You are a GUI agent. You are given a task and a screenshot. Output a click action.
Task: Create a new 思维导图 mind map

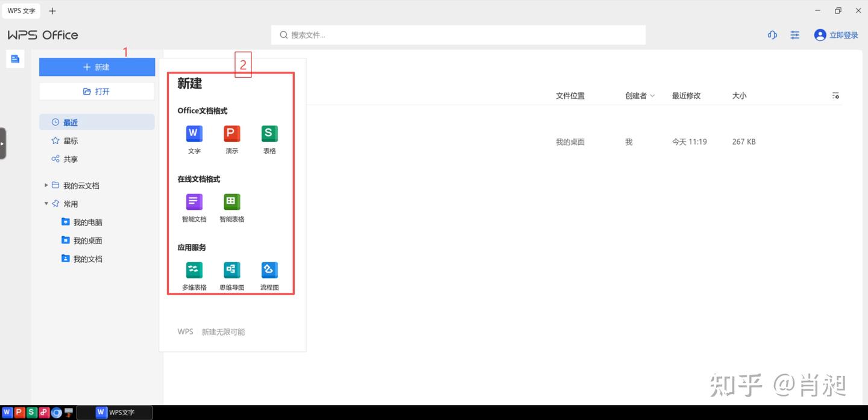232,276
